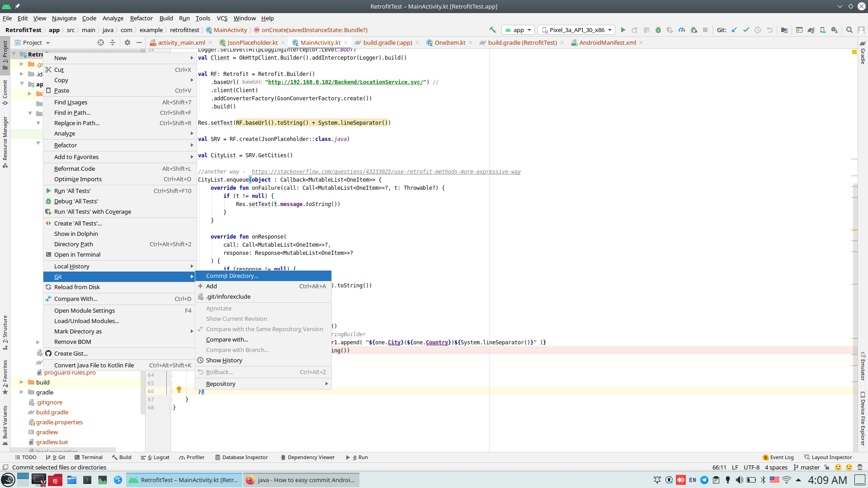Viewport: 868px width, 488px height.
Task: Click the Make Project hammer icon
Action: (x=492, y=30)
